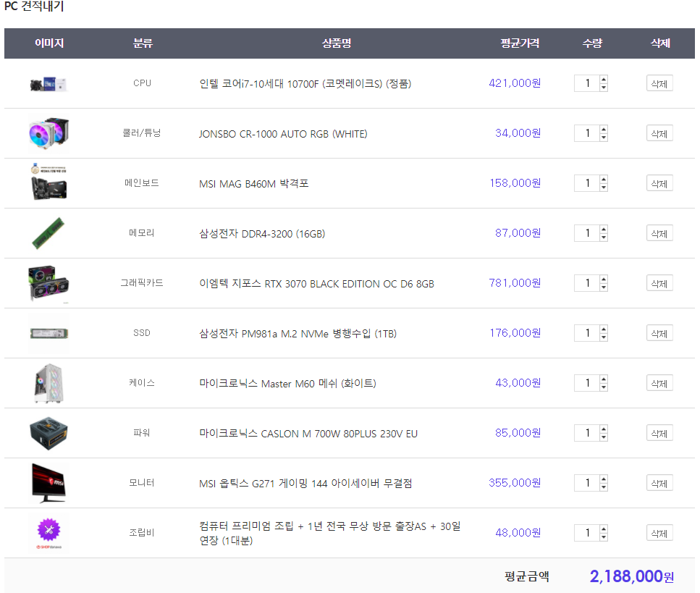Decrease case quantity with down arrow
700x593 pixels.
[x=604, y=387]
